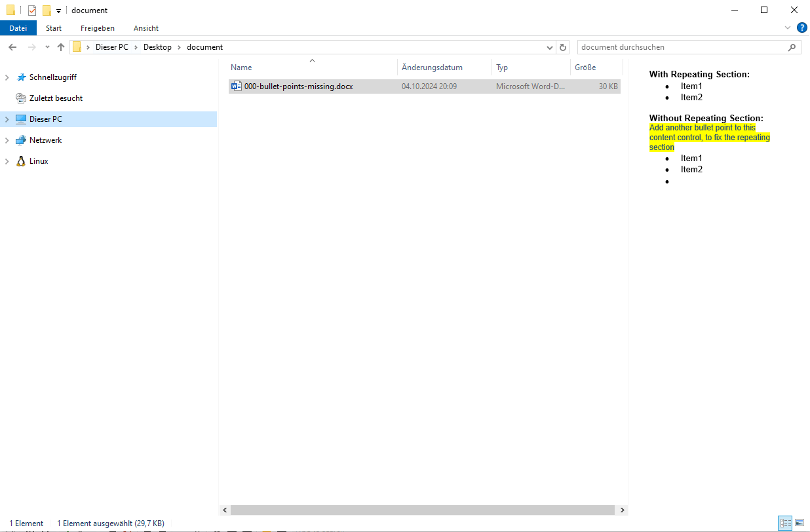Switch to the Freigeben ribbon tab

coord(98,28)
